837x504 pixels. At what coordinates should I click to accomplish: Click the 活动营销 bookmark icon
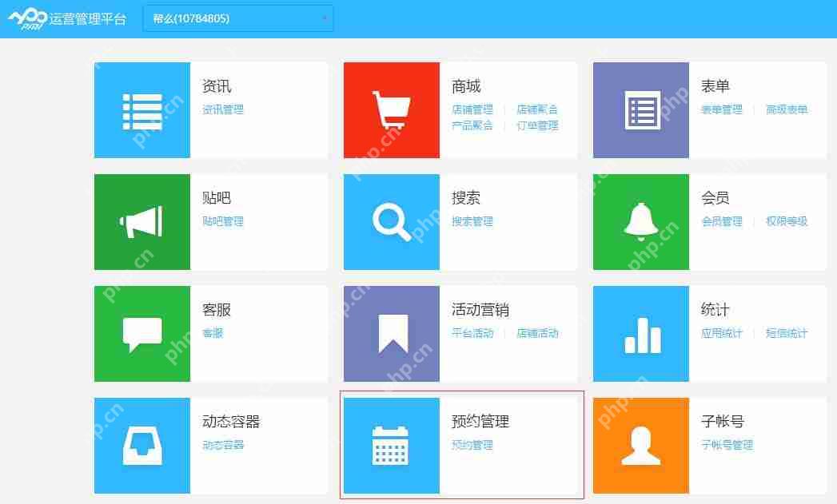391,333
